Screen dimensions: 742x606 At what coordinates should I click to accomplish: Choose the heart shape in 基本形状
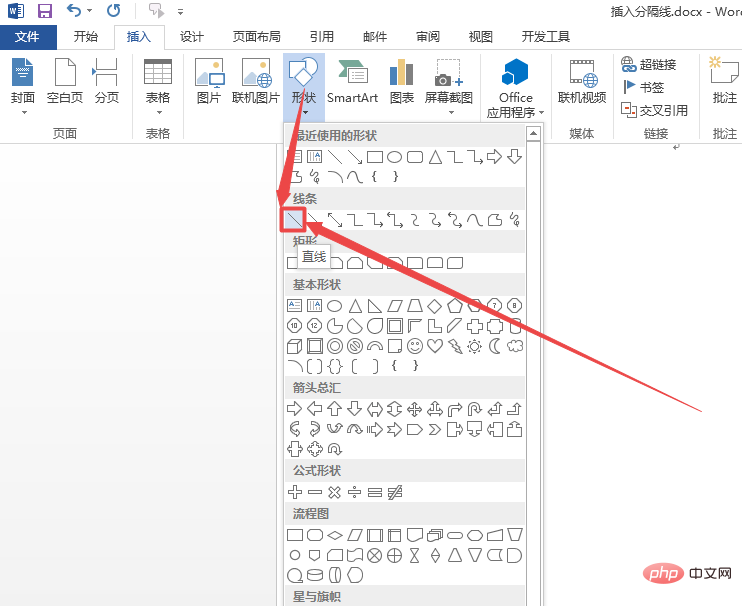tap(435, 346)
